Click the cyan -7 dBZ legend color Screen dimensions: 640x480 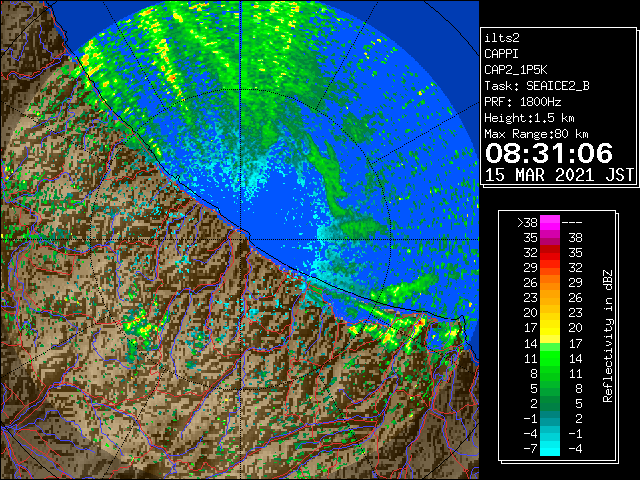coord(550,448)
